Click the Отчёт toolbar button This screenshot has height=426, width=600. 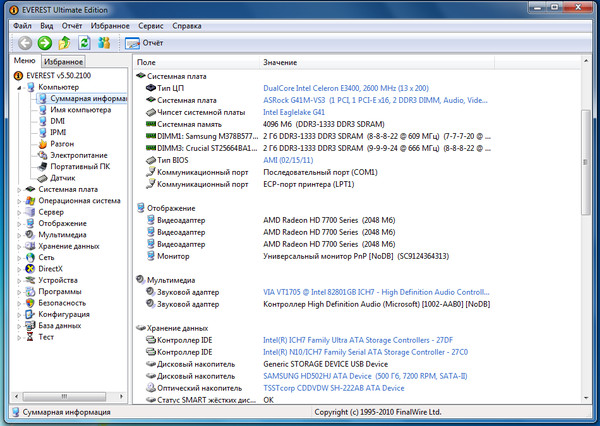(144, 43)
